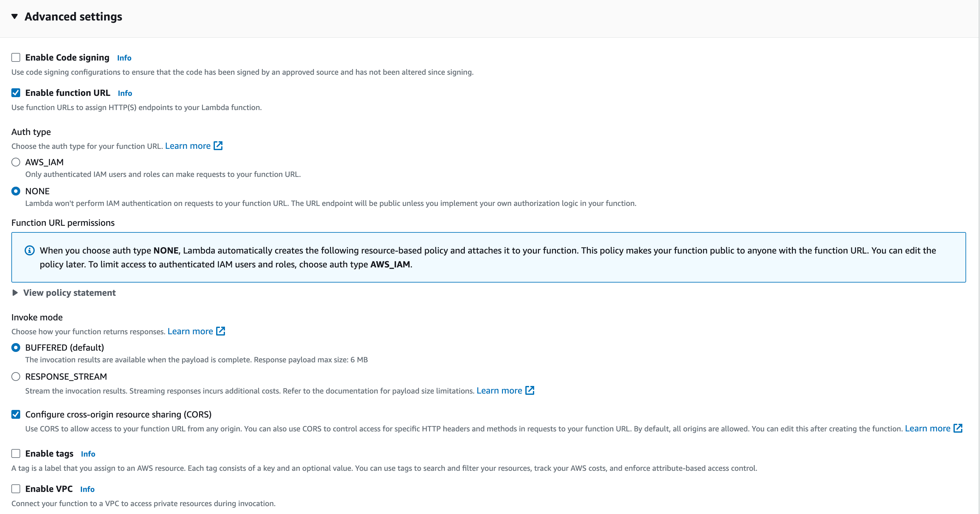Open Info link next to Enable VPC
This screenshot has height=514, width=980.
click(x=87, y=489)
